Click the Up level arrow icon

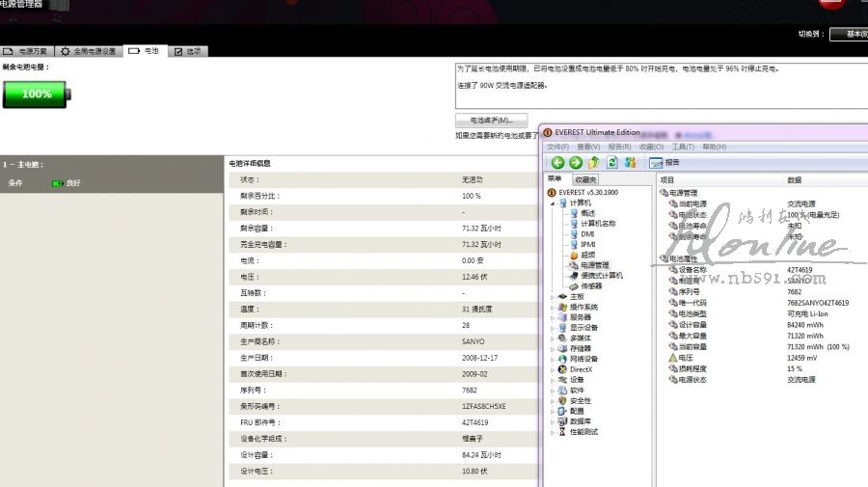(x=594, y=163)
